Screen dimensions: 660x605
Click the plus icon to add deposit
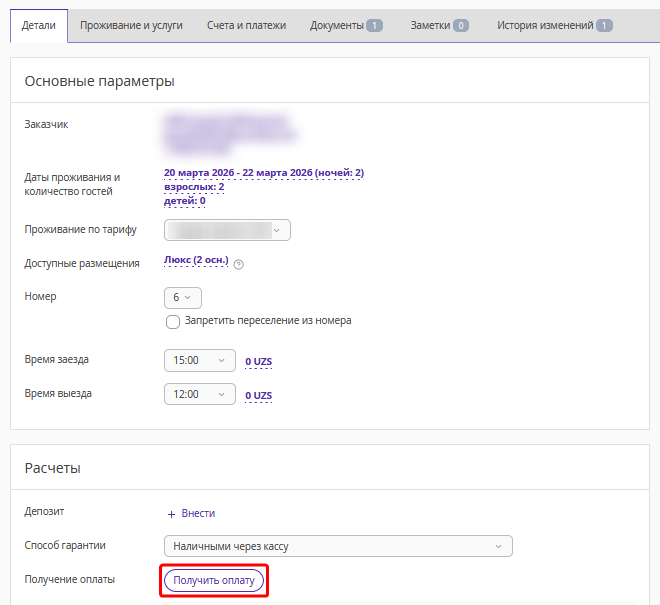point(172,513)
